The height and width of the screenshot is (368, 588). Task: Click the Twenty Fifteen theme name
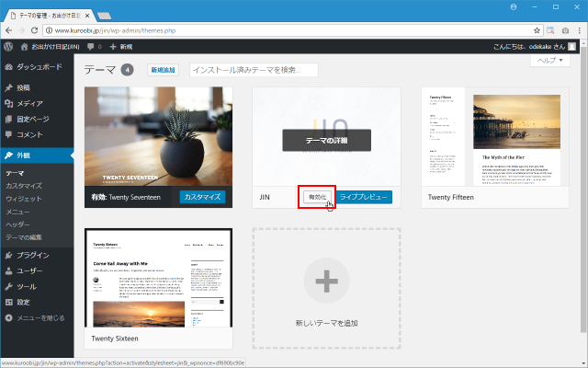click(451, 197)
